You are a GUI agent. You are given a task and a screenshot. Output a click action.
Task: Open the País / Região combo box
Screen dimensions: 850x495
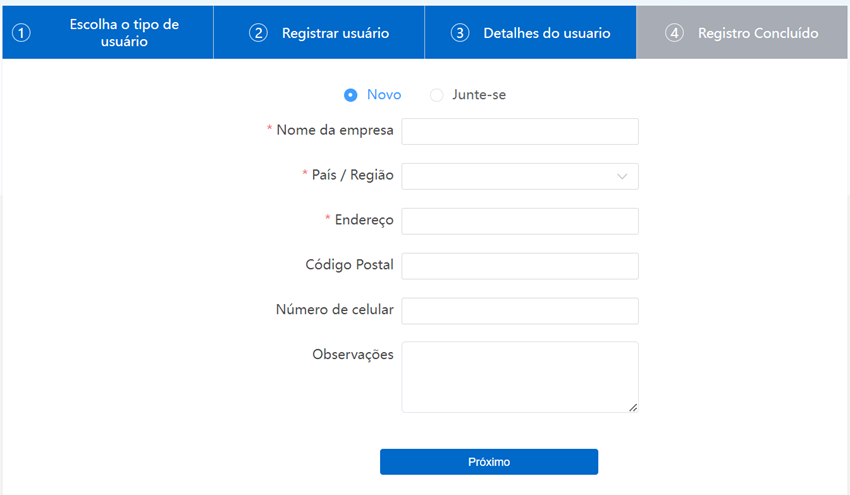tap(510, 177)
